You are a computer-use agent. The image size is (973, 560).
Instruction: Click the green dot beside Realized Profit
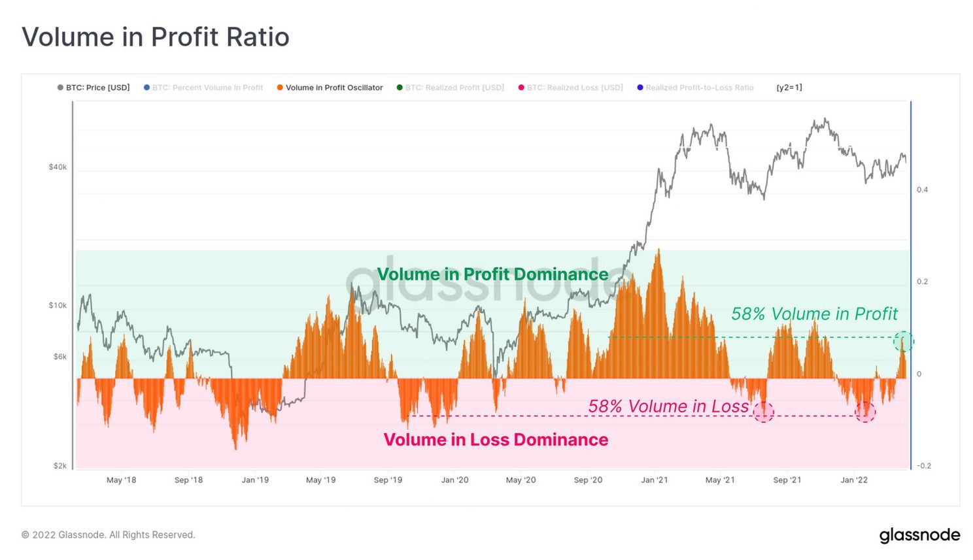click(x=400, y=88)
